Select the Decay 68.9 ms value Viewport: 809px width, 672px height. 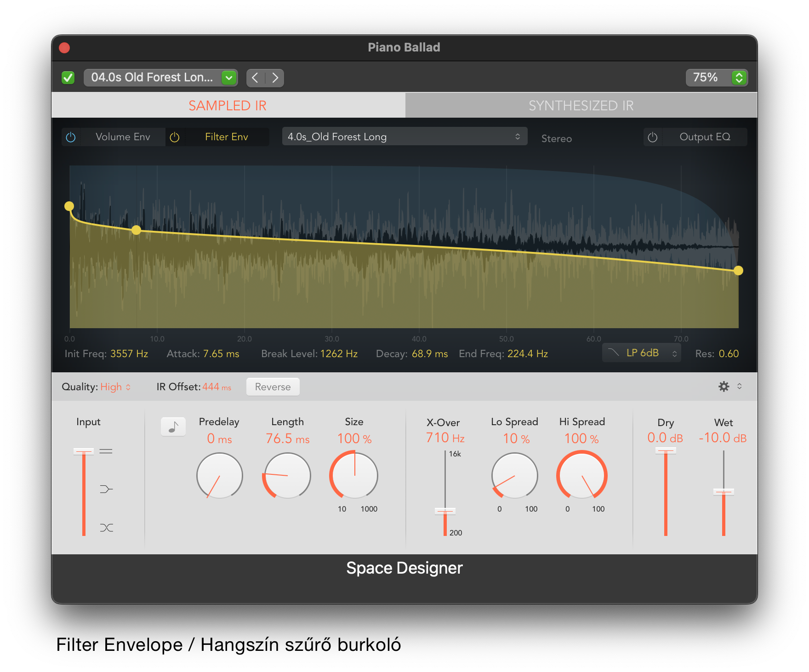(x=430, y=353)
